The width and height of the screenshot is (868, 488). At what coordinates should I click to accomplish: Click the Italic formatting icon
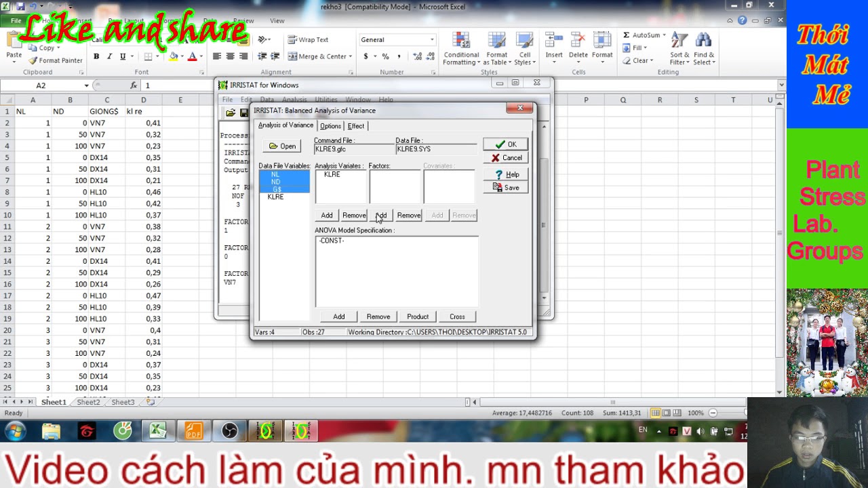pos(109,56)
